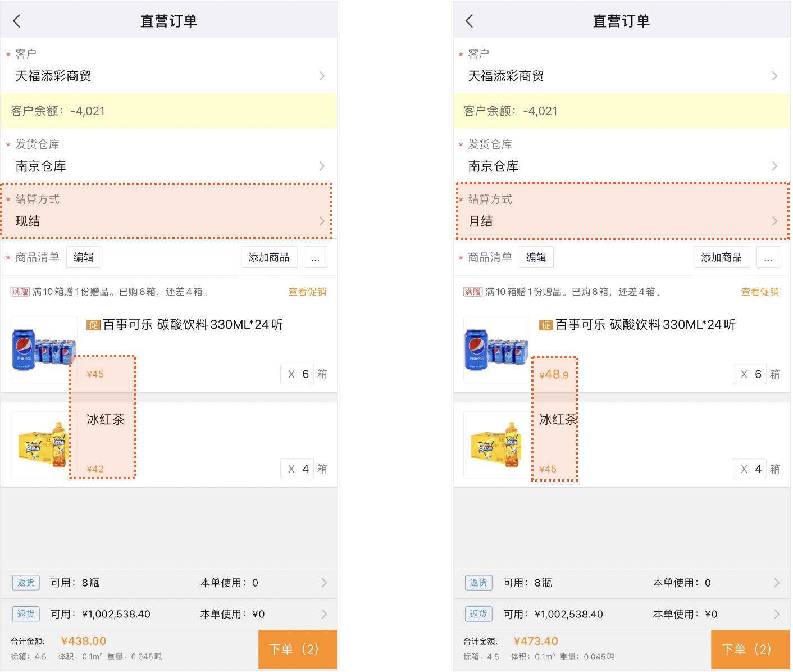Image resolution: width=793 pixels, height=672 pixels.
Task: Expand 8瓶 return row chevron on right screen
Action: tap(777, 583)
